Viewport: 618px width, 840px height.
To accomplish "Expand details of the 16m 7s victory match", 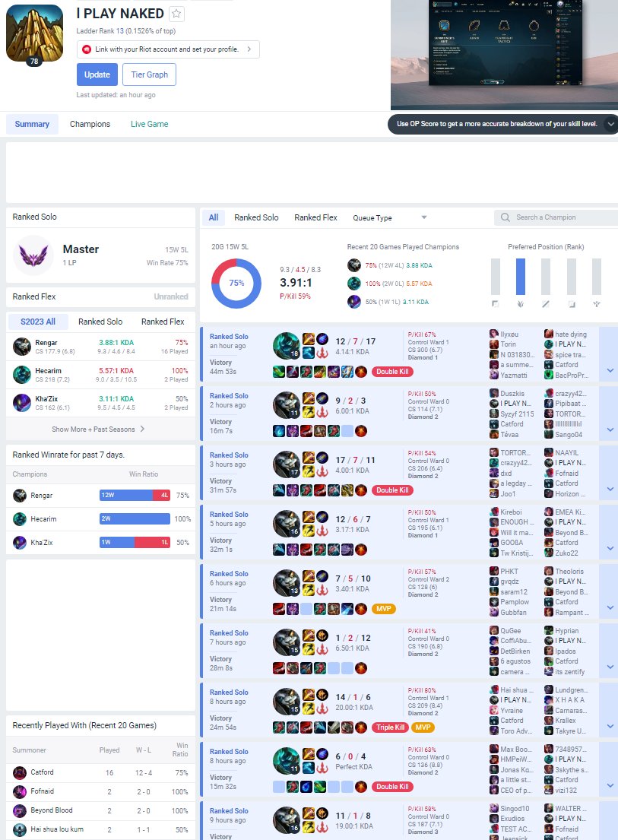I will coord(610,430).
